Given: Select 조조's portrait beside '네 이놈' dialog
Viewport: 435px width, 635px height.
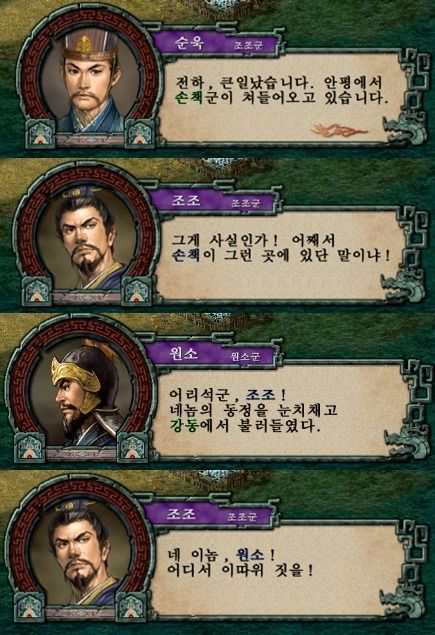Looking at the screenshot, I should [x=81, y=553].
